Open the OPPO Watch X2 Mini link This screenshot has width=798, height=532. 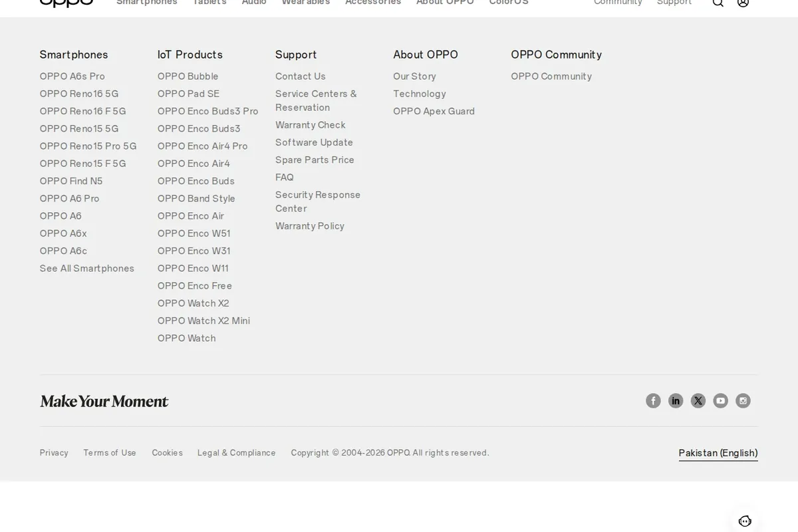[x=203, y=321]
